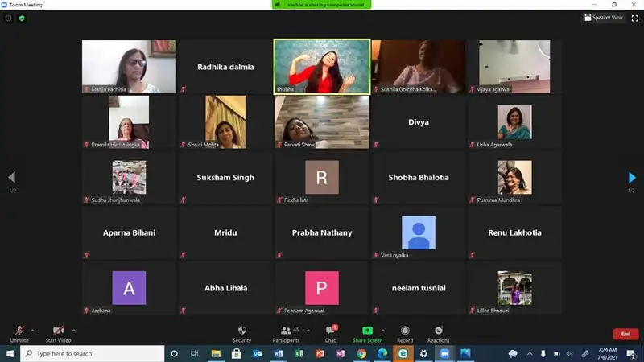Open the Participants panel
The width and height of the screenshot is (644, 362).
[x=286, y=331]
